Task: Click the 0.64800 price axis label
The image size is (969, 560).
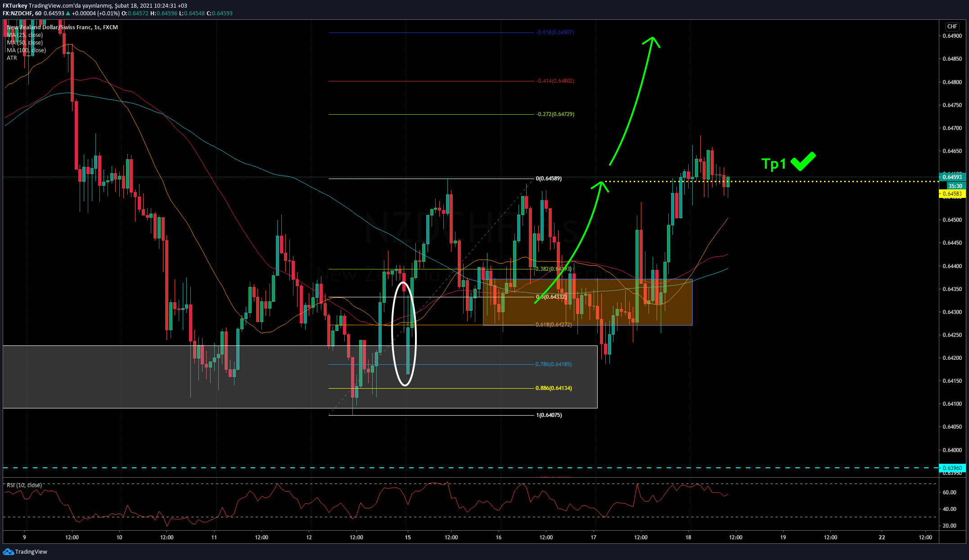Action: point(952,82)
